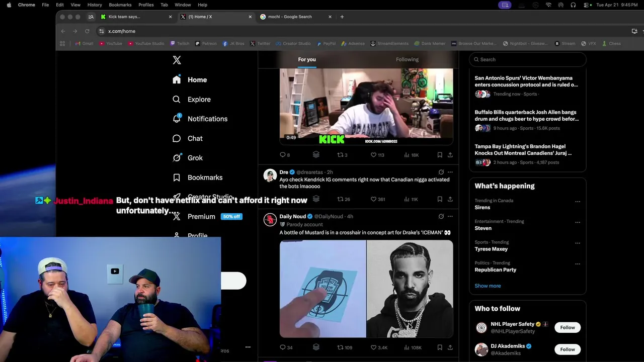This screenshot has width=644, height=362.
Task: Open Bookmarks from the sidebar
Action: 197,177
